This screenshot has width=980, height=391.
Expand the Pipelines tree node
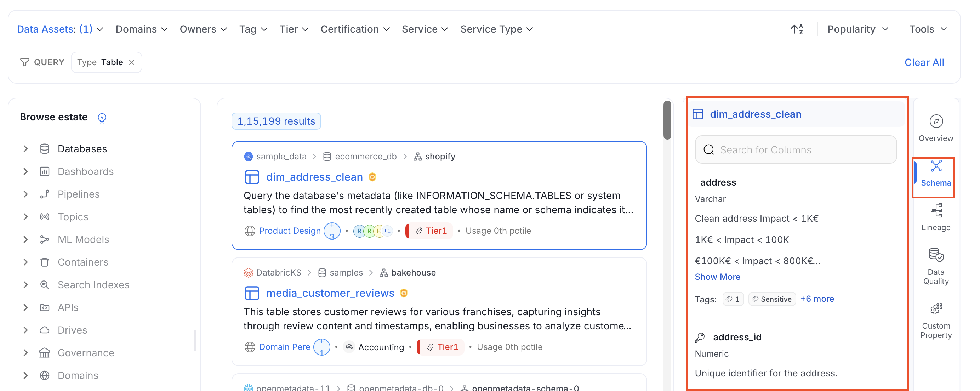tap(25, 194)
